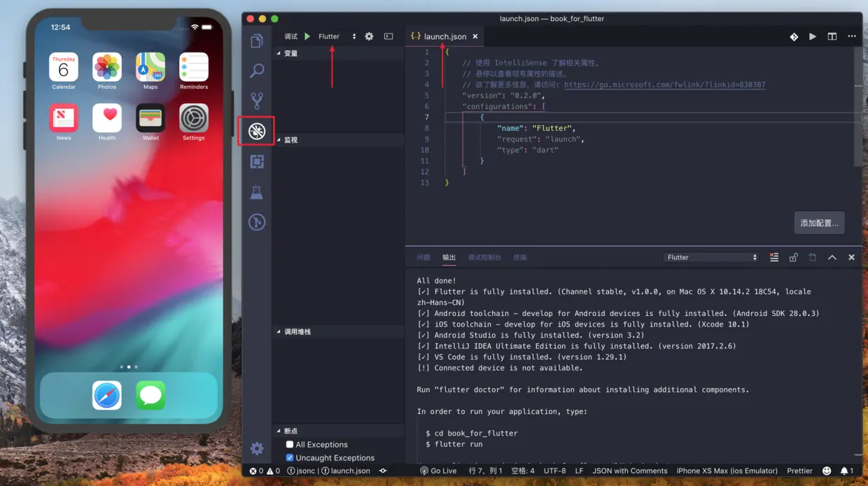
Task: Toggle split editor layout
Action: pos(832,36)
